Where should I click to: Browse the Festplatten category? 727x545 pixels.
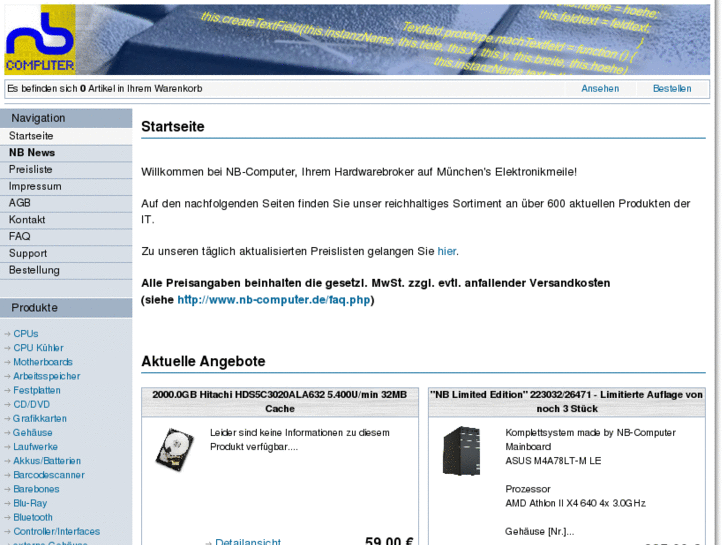[x=37, y=391]
